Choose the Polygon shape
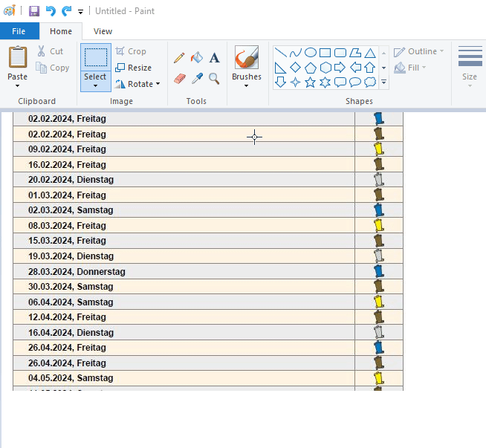The image size is (486, 448). [355, 53]
